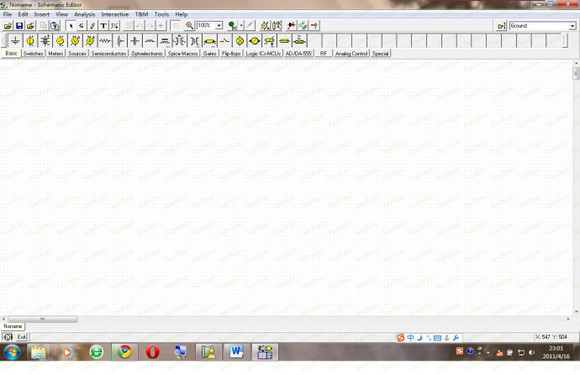Open the zoom percentage dropdown
The width and height of the screenshot is (580, 375).
pos(219,26)
